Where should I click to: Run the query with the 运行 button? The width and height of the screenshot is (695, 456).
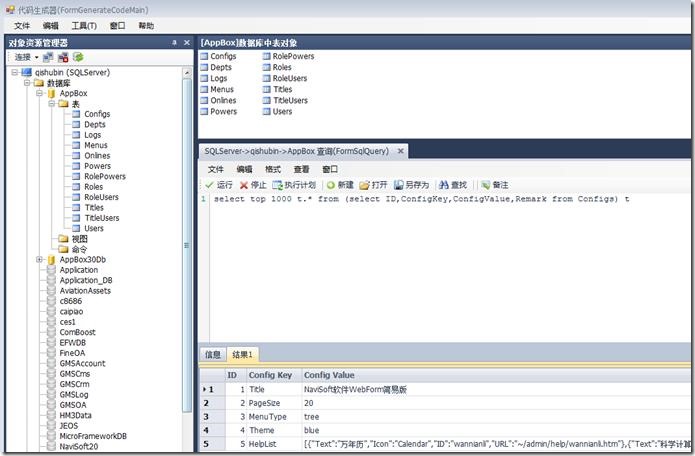point(219,185)
